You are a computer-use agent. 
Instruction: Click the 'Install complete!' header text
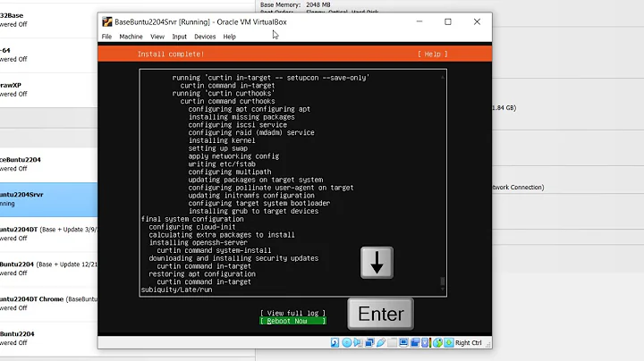point(171,55)
